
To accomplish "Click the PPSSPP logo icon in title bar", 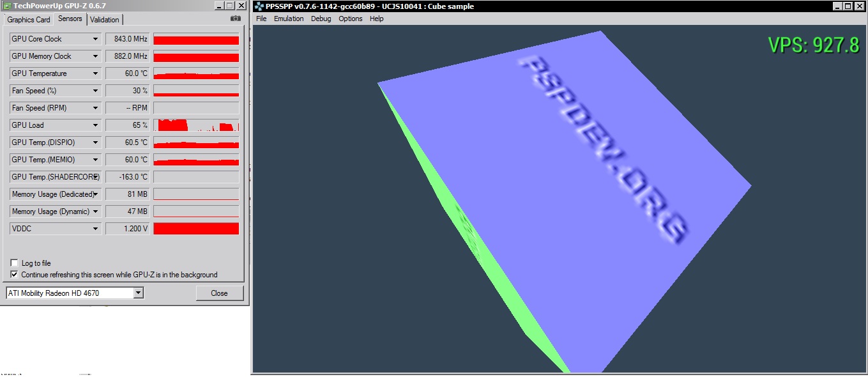I will pyautogui.click(x=259, y=6).
